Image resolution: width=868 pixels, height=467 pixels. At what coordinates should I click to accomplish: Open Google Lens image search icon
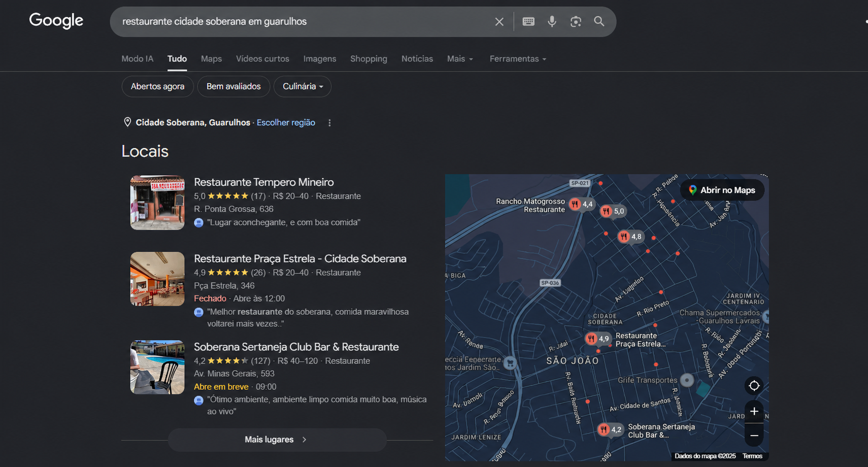[576, 21]
